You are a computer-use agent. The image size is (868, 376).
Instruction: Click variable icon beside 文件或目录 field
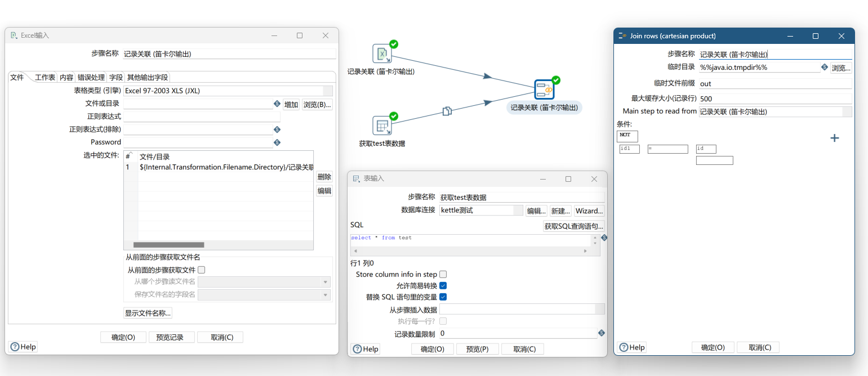[277, 104]
